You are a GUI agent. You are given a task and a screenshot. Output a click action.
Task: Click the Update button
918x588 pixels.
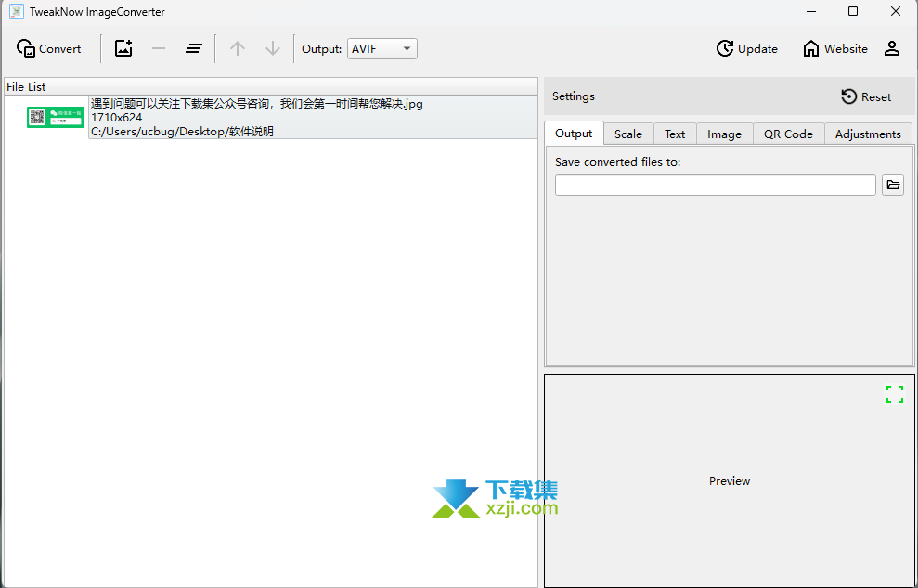tap(747, 48)
